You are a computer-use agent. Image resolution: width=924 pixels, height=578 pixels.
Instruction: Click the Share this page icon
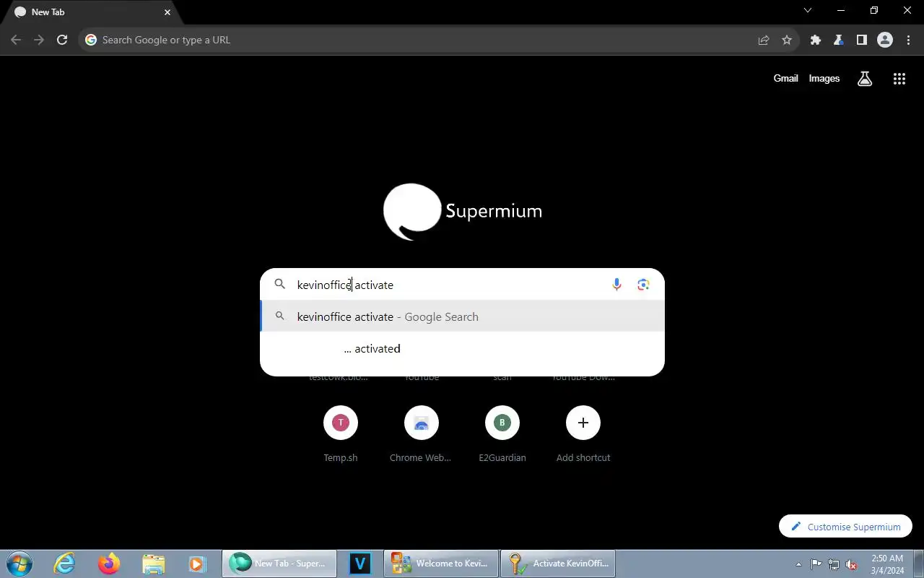tap(764, 40)
